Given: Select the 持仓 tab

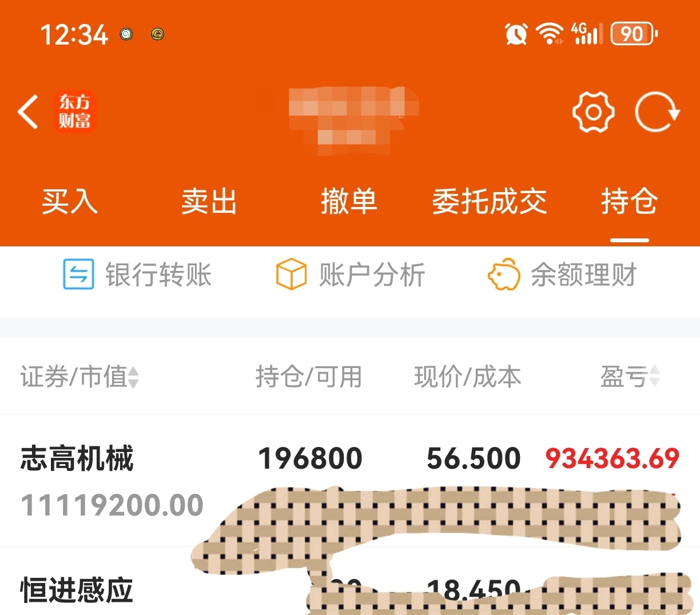Looking at the screenshot, I should point(629,201).
